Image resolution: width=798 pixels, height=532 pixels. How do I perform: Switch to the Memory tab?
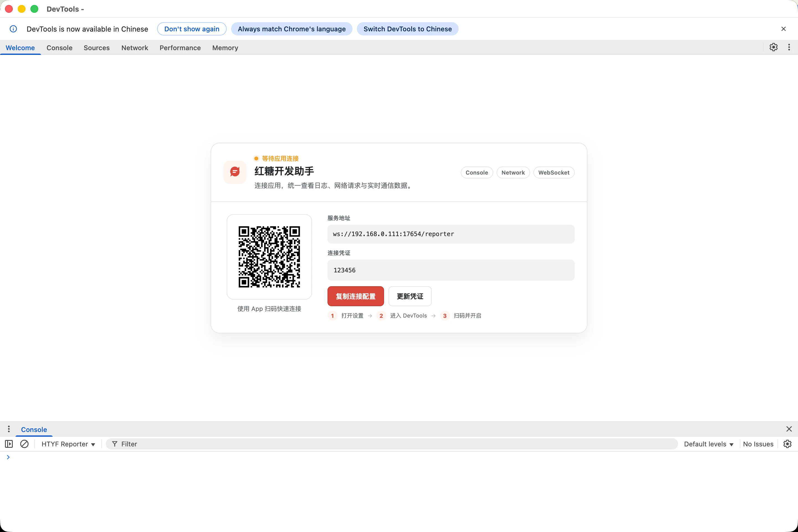tap(225, 48)
